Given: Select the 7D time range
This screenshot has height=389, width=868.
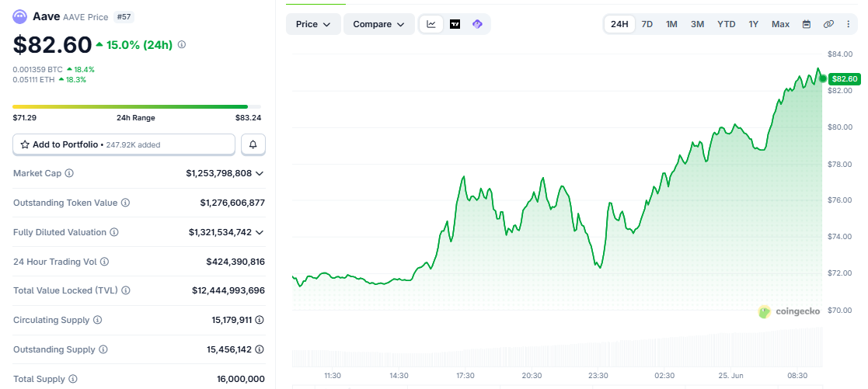Looking at the screenshot, I should coord(647,24).
